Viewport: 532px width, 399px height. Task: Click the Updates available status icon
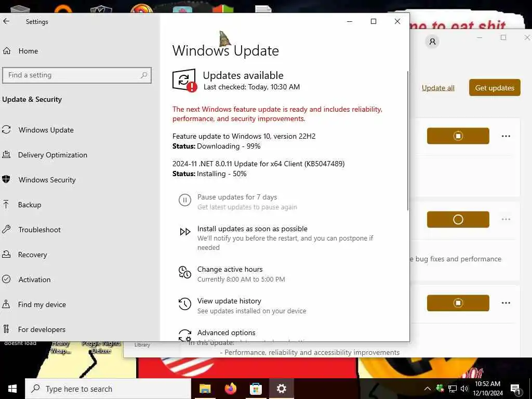184,81
